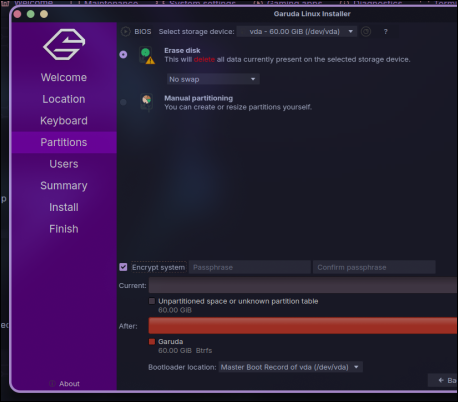
Task: Click the About info icon
Action: point(52,383)
